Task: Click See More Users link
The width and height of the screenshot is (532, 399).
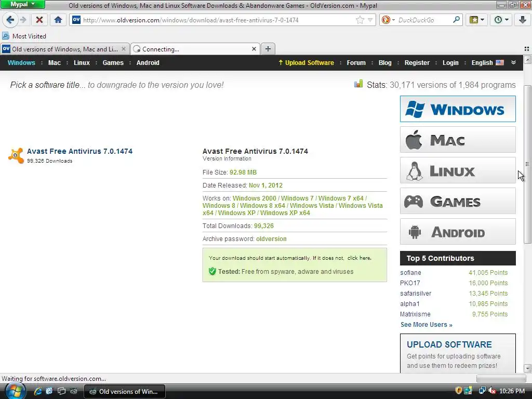Action: click(x=427, y=325)
